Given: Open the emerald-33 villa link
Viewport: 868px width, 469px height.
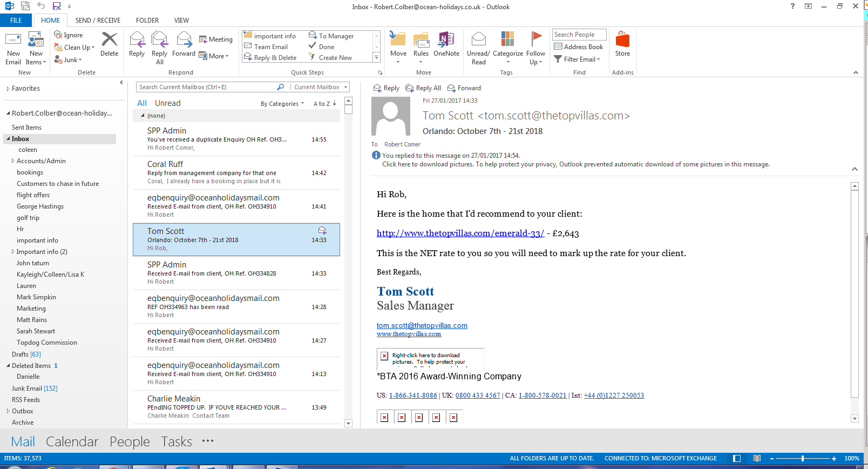Looking at the screenshot, I should 460,233.
